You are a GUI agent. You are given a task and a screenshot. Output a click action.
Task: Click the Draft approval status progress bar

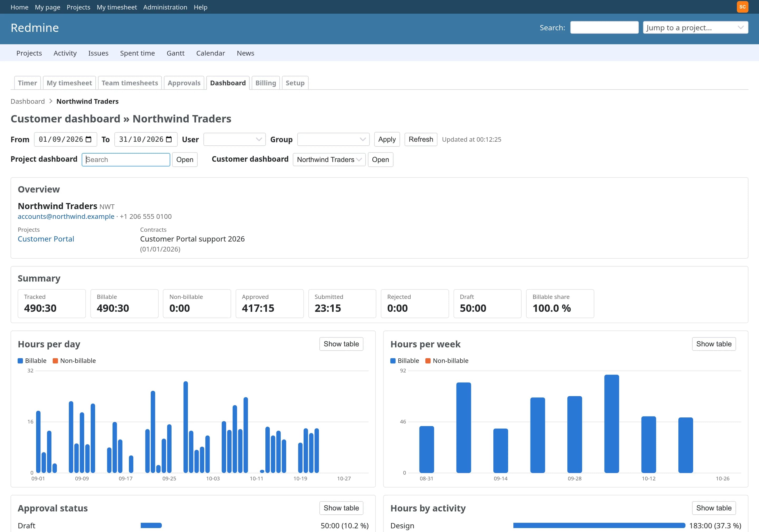[x=151, y=525]
